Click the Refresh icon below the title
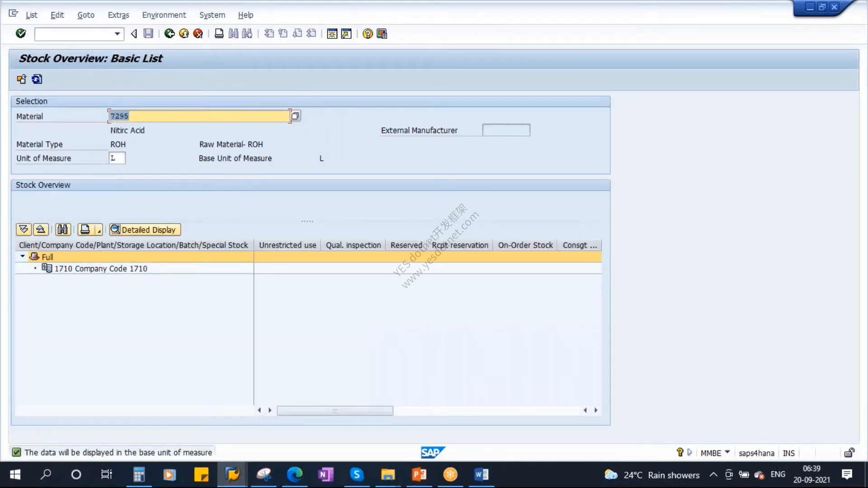The image size is (868, 488). point(37,79)
